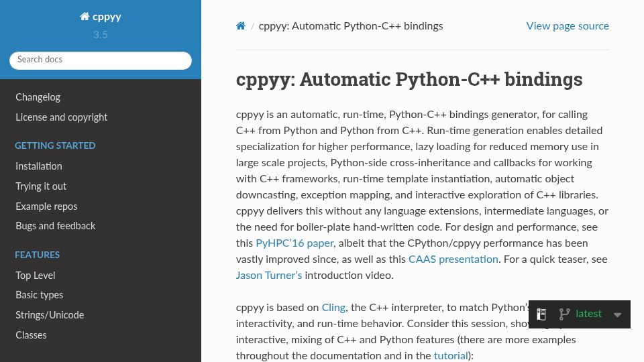Click the GETTING STARTED section caption
Screen dimensions: 644x362
coord(55,145)
